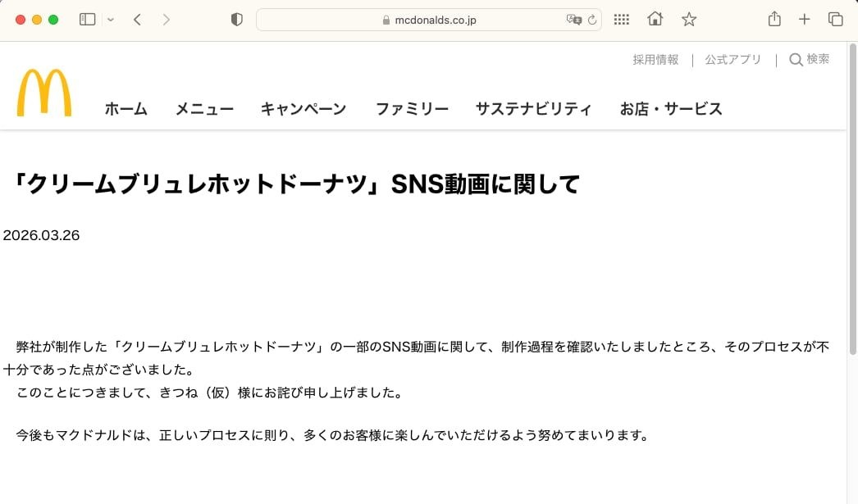Click the translate page icon
Image resolution: width=858 pixels, height=504 pixels.
(573, 20)
